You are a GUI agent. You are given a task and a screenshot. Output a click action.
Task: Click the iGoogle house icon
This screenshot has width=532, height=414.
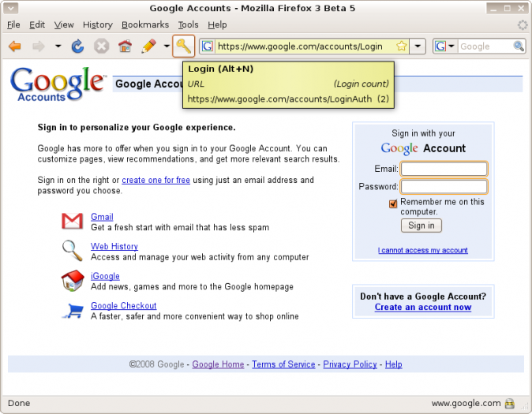(x=73, y=281)
